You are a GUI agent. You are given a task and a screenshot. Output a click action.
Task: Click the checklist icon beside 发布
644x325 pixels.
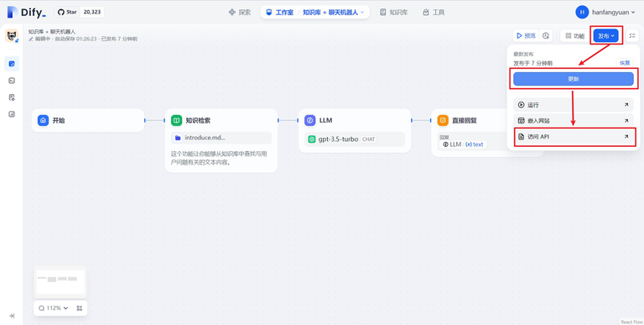coord(631,36)
